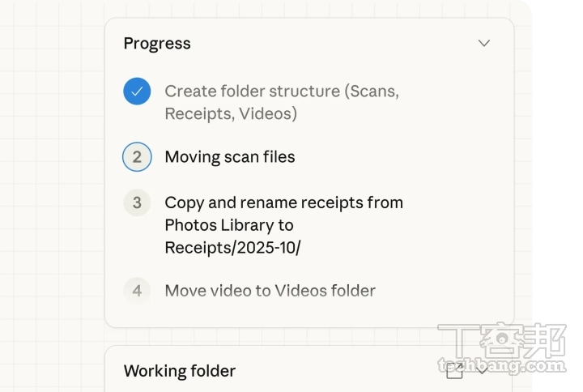Screen dimensions: 583x392
Task: Click the techbang.com watermark logo
Action: [x=502, y=348]
